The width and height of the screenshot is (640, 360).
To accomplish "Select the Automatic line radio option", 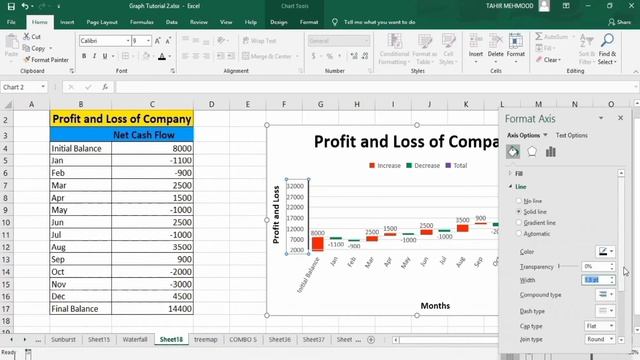I will [519, 234].
